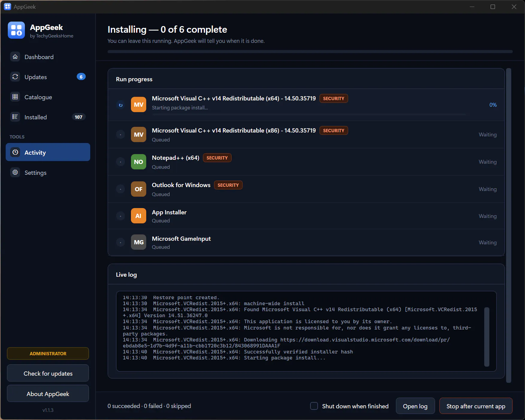Click the overall install progress bar
Viewport: 525px width, 420px height.
tap(310, 52)
